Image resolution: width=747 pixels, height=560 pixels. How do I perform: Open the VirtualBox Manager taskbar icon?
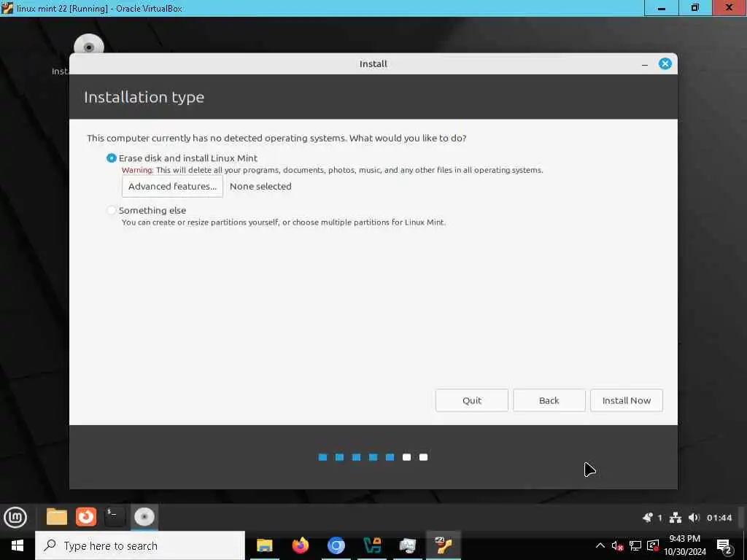(408, 545)
